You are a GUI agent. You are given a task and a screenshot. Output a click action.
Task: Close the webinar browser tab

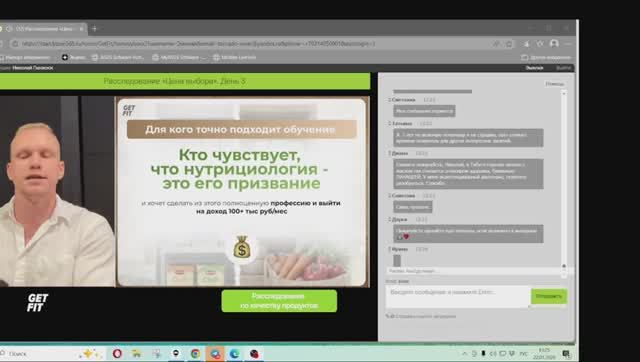[x=81, y=29]
